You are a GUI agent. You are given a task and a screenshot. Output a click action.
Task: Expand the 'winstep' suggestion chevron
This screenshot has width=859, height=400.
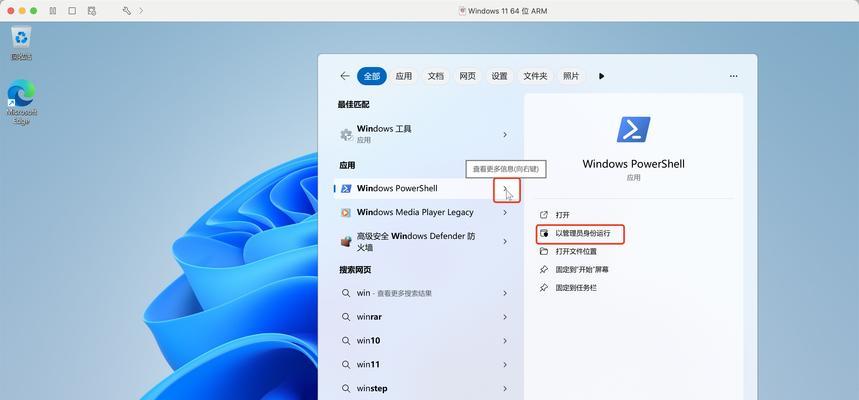pyautogui.click(x=505, y=388)
